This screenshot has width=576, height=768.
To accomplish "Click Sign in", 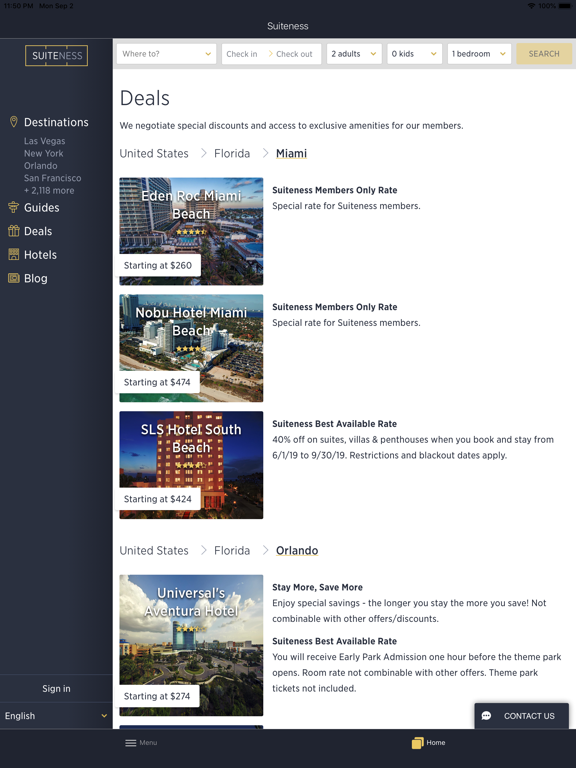I will pos(56,689).
